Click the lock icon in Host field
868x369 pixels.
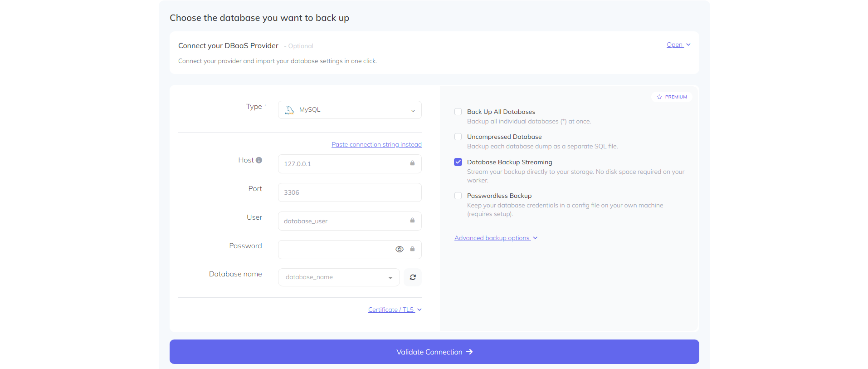click(412, 163)
